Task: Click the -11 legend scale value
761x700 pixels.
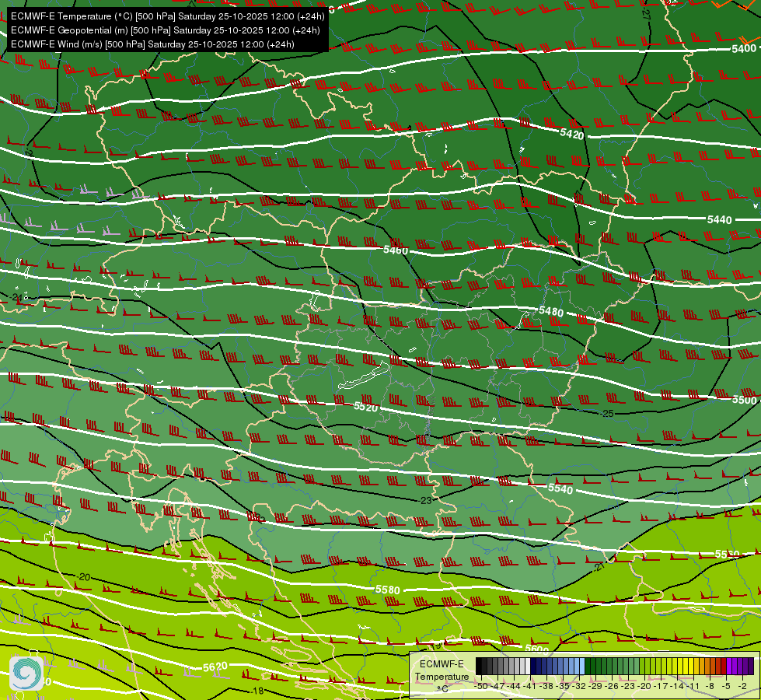Action: coord(693,686)
